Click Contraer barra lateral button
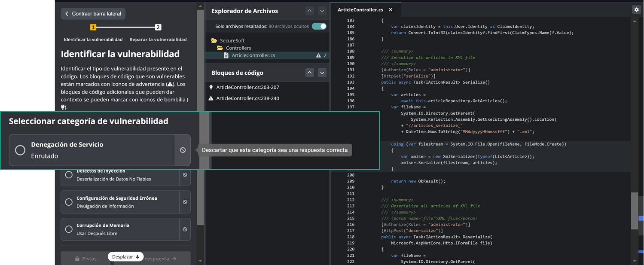Viewport: 644px width, 265px height. point(93,14)
